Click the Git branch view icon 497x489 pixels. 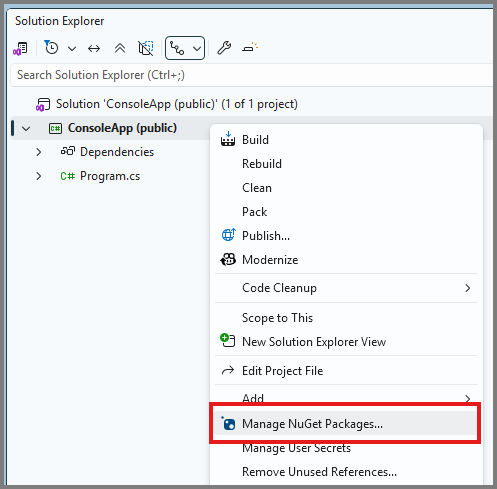pos(177,48)
